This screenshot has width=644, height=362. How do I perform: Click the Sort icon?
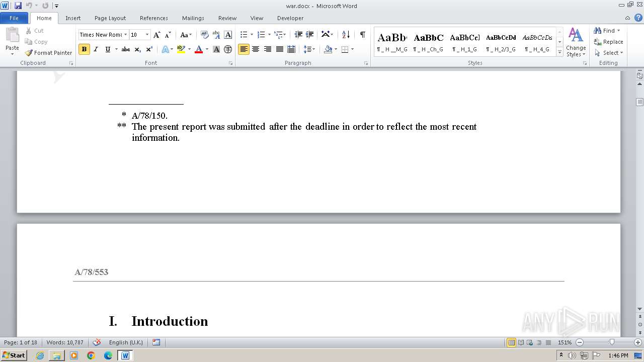click(346, 35)
